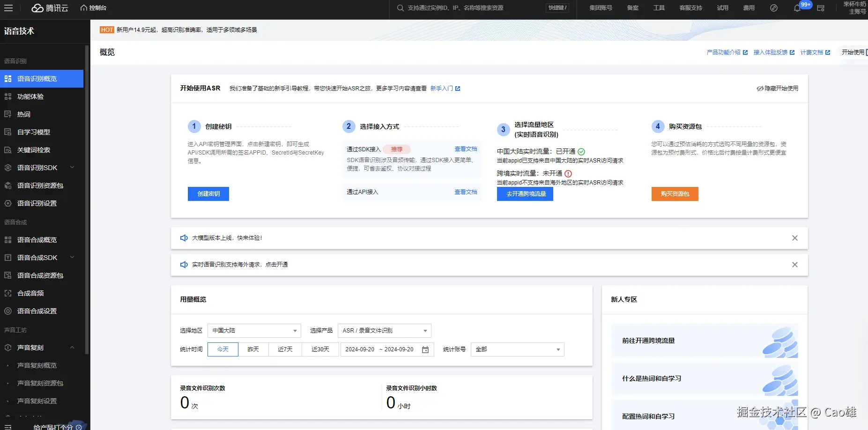Click the circular link icon beside 费用
This screenshot has width=868, height=430.
(774, 8)
